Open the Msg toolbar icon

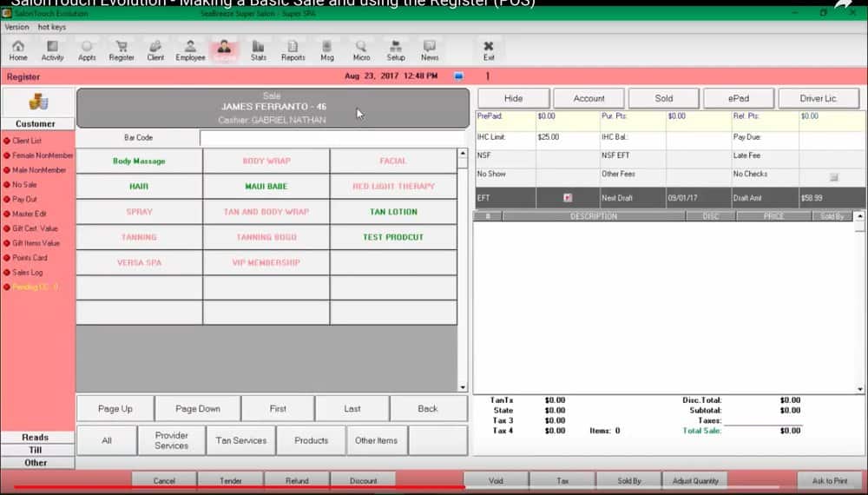(327, 49)
